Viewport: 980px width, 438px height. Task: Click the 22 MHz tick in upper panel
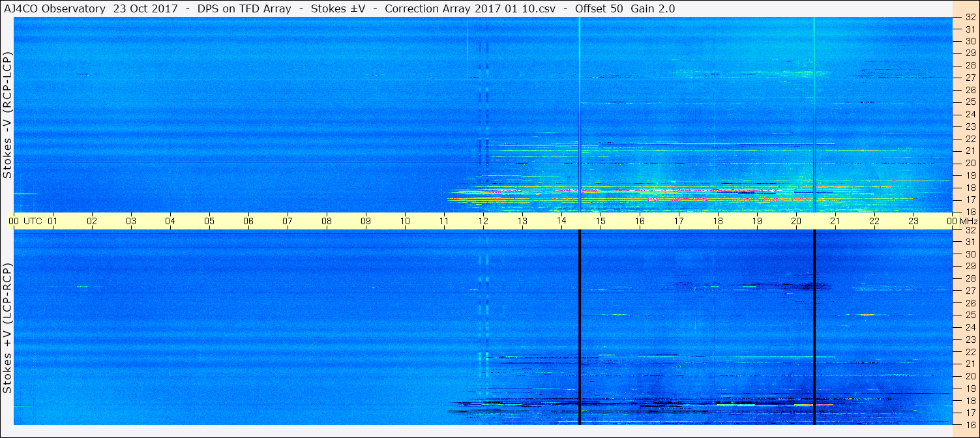point(970,139)
